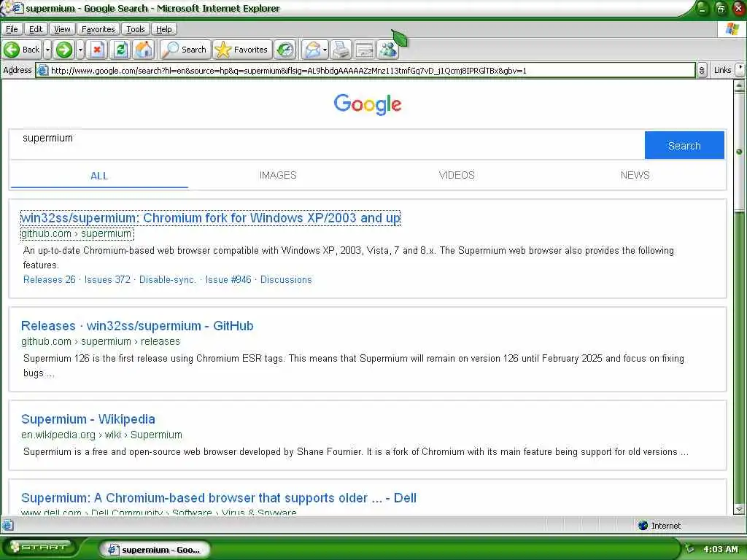Open the Favorites menu
The width and height of the screenshot is (747, 560).
[98, 29]
